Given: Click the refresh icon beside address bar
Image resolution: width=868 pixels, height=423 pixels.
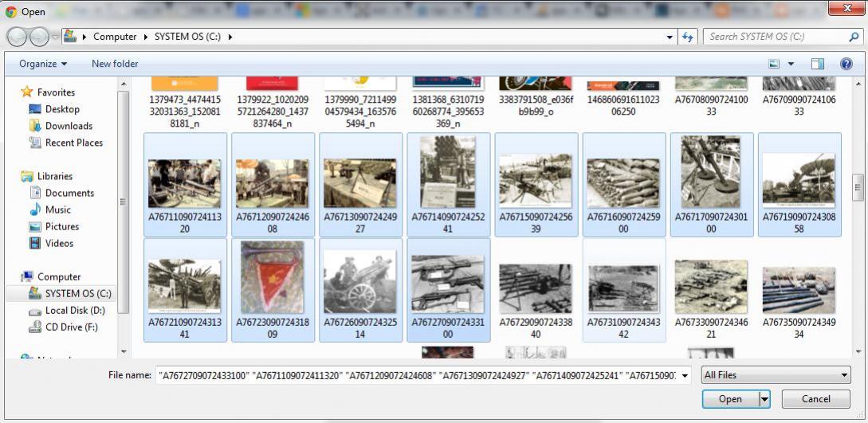Looking at the screenshot, I should 688,37.
